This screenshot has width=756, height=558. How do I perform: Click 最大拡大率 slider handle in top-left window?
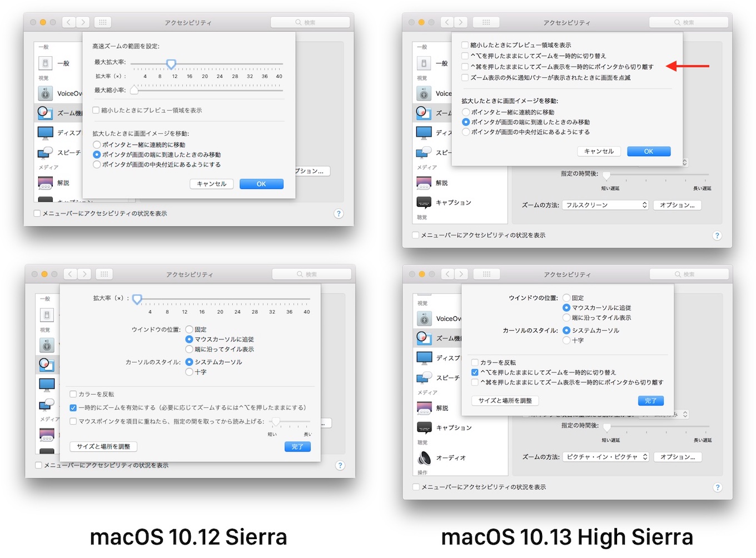point(171,64)
